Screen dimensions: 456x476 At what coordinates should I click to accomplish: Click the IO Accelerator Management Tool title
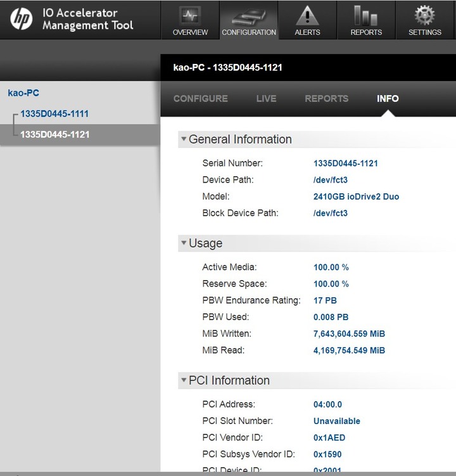click(x=87, y=19)
